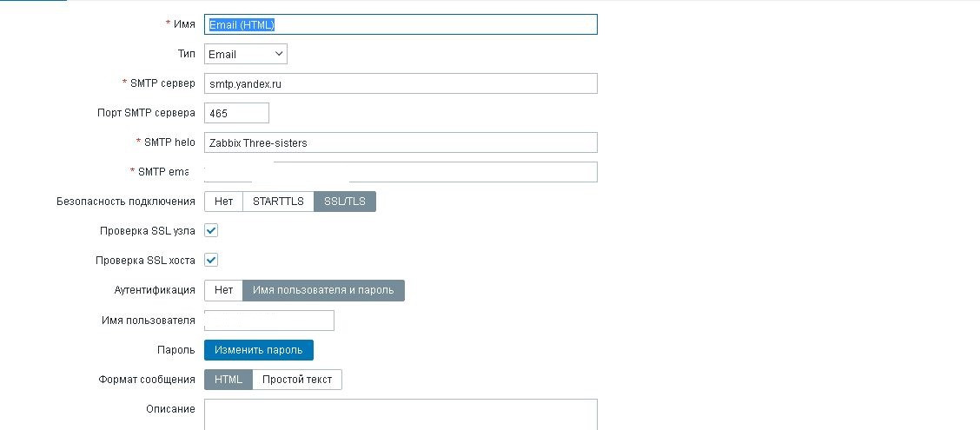Select HTML message format
980x430 pixels.
coord(228,380)
